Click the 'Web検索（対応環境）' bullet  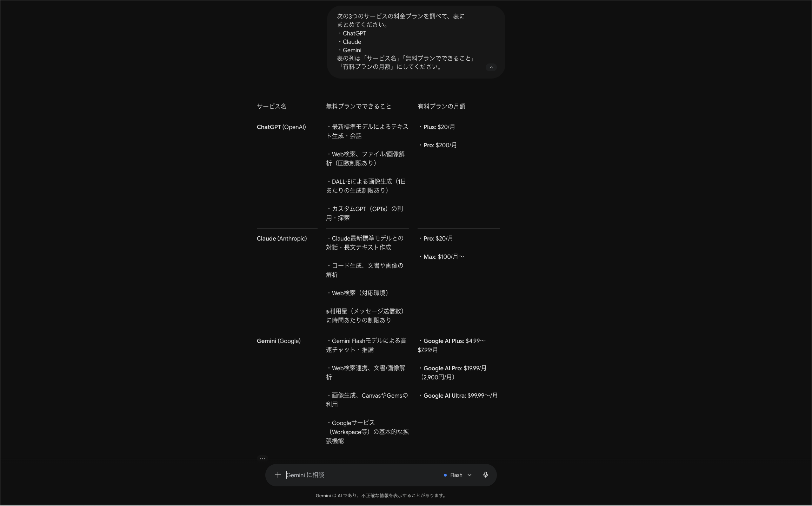pyautogui.click(x=358, y=293)
